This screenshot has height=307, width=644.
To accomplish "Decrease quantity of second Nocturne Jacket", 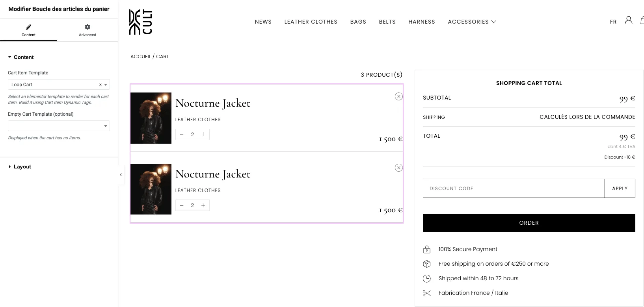I will 181,205.
